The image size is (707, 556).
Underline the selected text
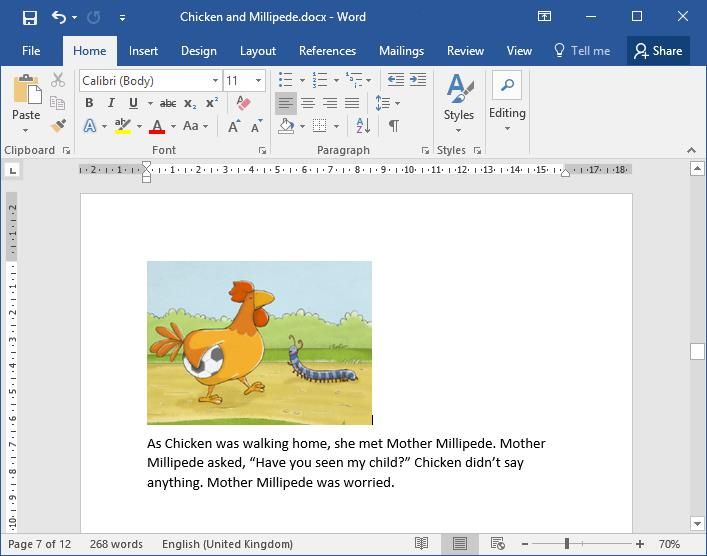pos(133,103)
